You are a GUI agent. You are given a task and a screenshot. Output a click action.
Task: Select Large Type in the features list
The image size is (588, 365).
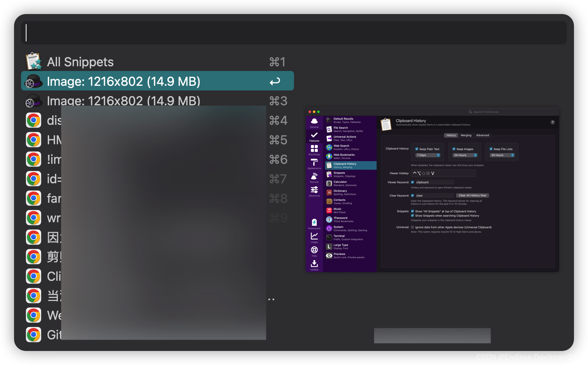click(x=351, y=246)
